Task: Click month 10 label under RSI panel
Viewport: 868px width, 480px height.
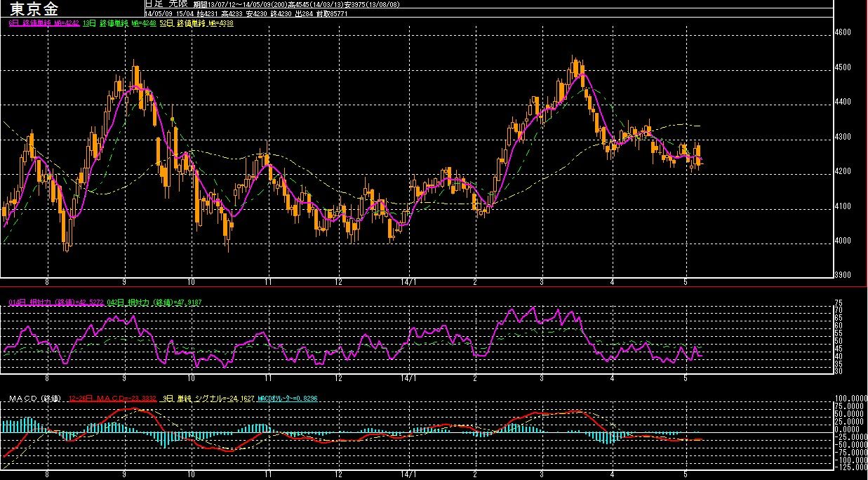Action: click(191, 378)
